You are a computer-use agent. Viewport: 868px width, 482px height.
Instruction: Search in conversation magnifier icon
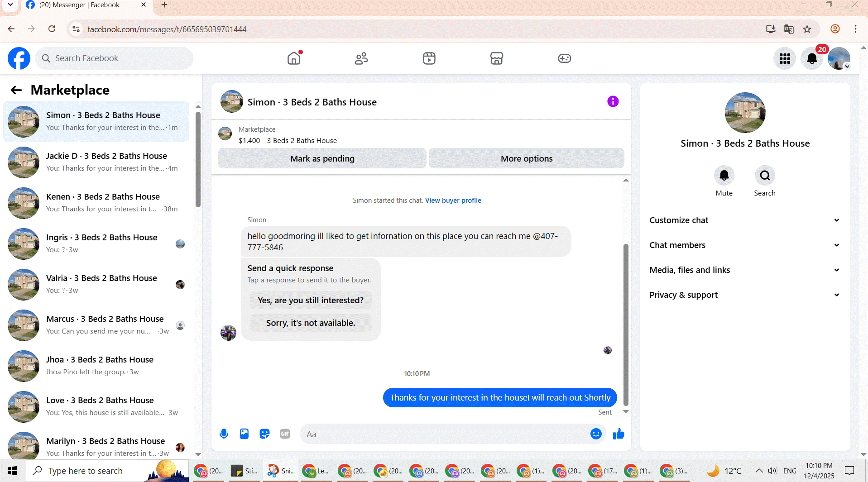pyautogui.click(x=765, y=176)
